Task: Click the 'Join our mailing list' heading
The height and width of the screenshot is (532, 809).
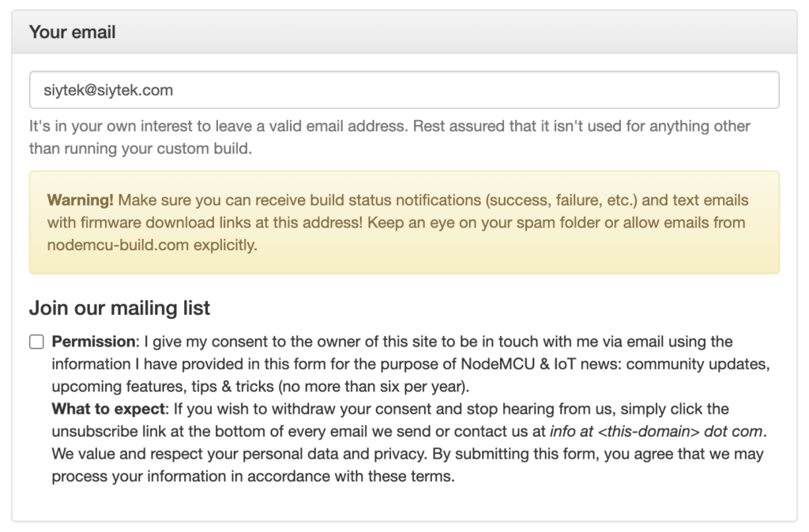Action: pyautogui.click(x=120, y=308)
